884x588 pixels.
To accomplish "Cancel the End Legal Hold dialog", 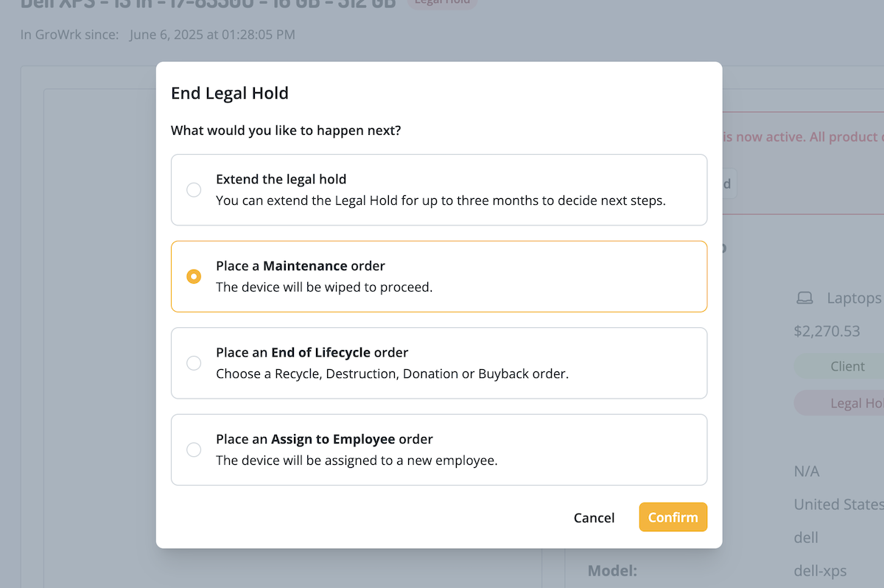I will tap(594, 517).
